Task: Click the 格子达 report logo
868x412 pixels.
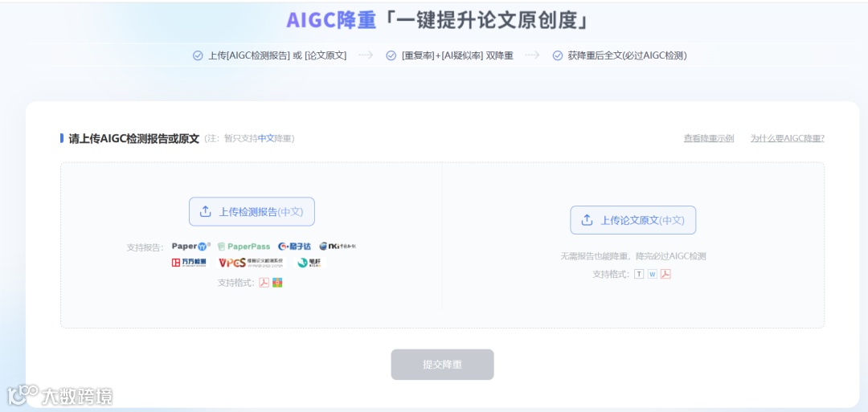Action: (294, 247)
